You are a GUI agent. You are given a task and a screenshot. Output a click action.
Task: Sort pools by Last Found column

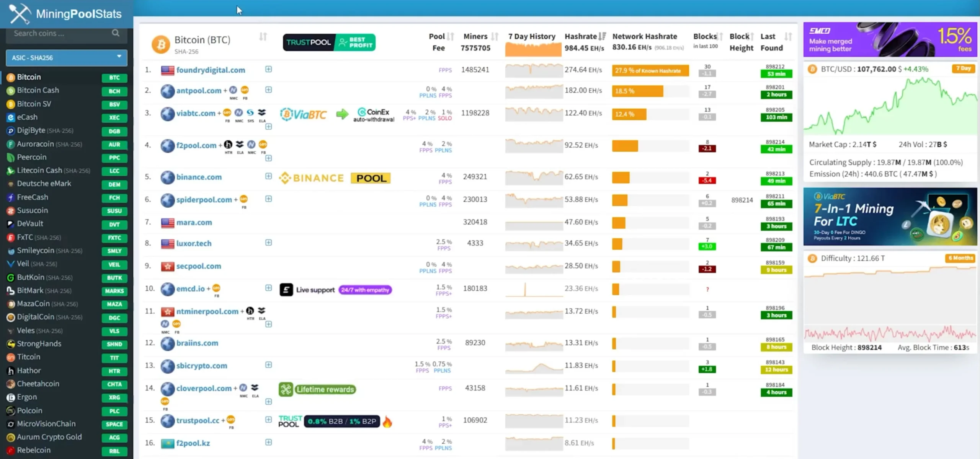coord(788,37)
